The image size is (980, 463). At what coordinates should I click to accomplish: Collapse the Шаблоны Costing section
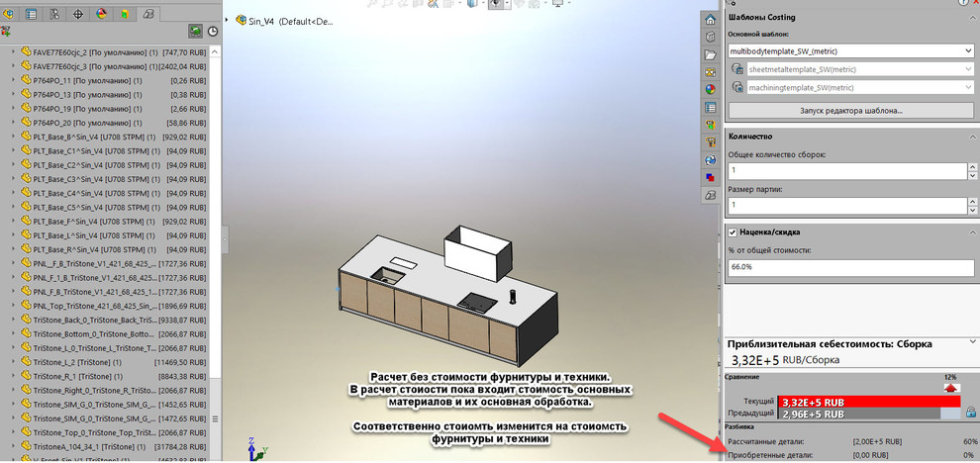(x=967, y=17)
